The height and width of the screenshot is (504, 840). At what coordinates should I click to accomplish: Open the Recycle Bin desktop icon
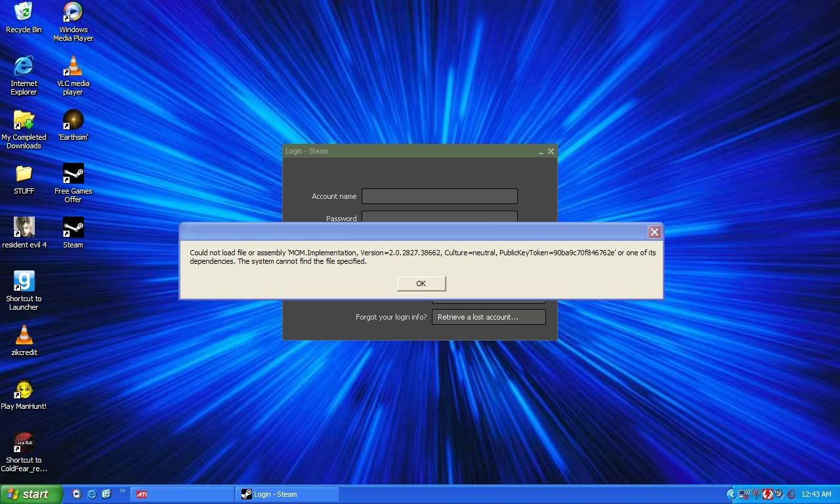(x=24, y=12)
